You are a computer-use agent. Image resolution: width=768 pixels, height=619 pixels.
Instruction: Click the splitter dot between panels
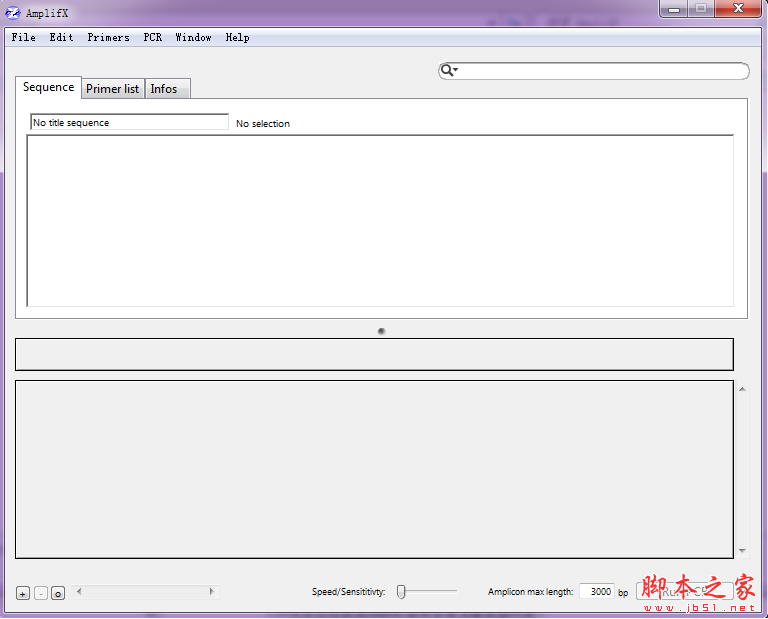(x=381, y=331)
